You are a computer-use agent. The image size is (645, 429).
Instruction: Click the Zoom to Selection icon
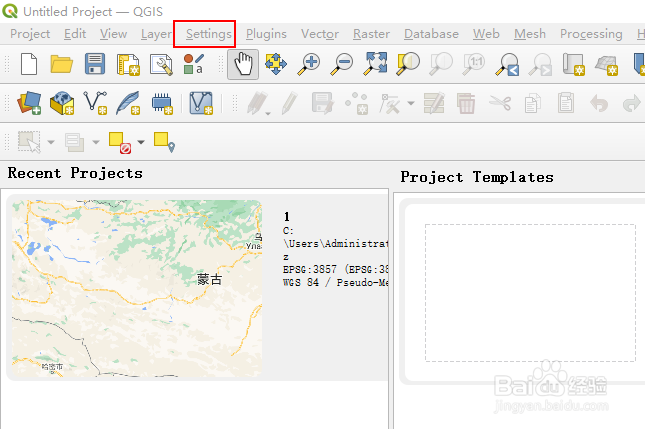click(x=408, y=64)
